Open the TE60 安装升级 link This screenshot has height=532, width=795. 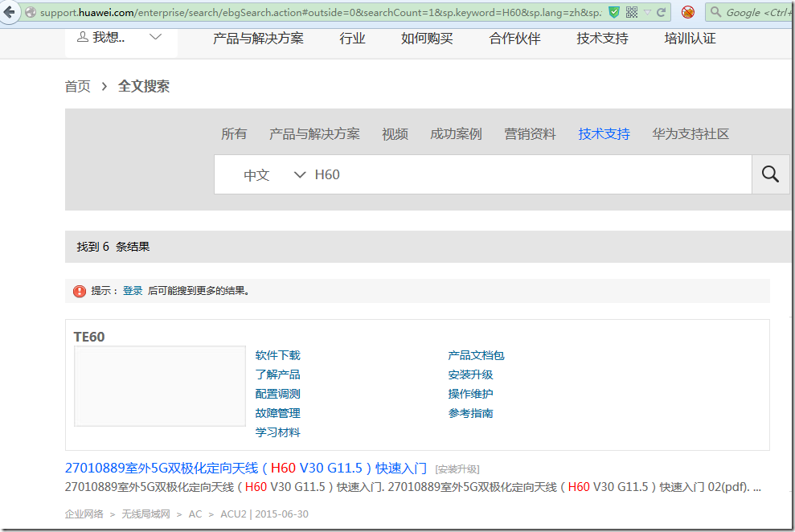point(470,374)
